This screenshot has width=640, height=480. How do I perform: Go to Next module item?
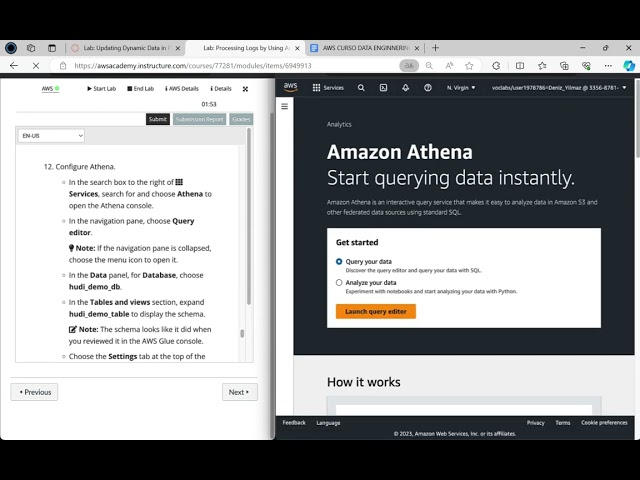(x=240, y=392)
